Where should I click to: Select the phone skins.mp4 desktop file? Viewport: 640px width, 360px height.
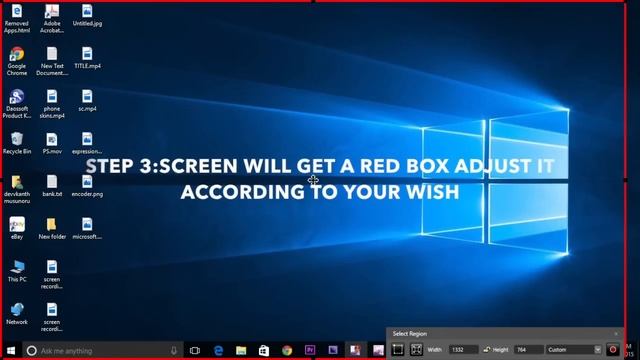coord(52,104)
